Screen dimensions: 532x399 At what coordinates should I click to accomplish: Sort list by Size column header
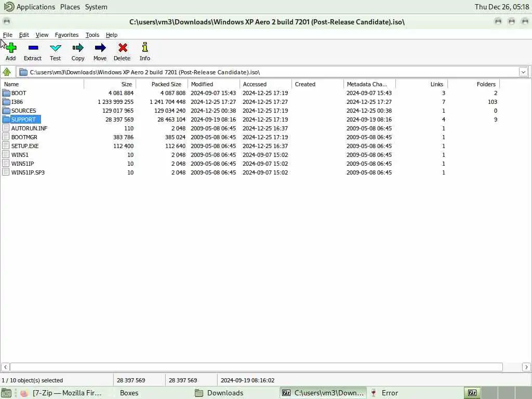110,84
